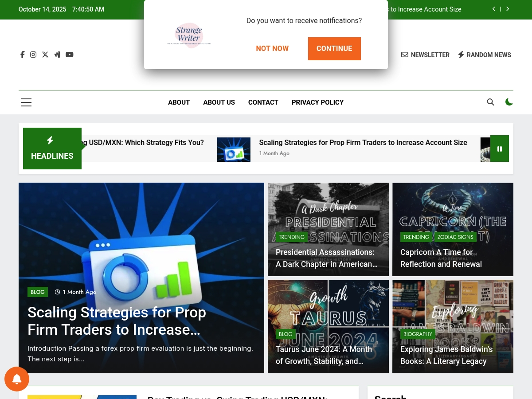Toggle dark mode with the moon icon
The height and width of the screenshot is (399, 532).
point(509,102)
